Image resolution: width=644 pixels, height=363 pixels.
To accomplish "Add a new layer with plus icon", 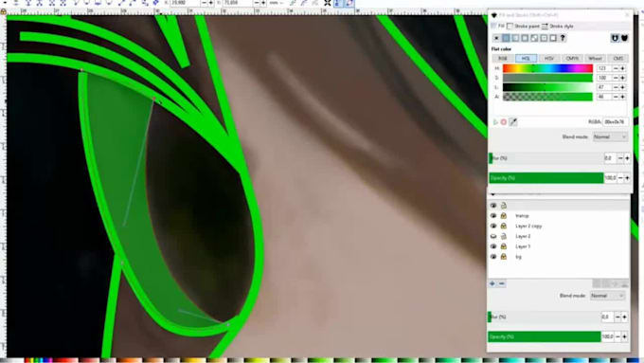I will (x=492, y=283).
